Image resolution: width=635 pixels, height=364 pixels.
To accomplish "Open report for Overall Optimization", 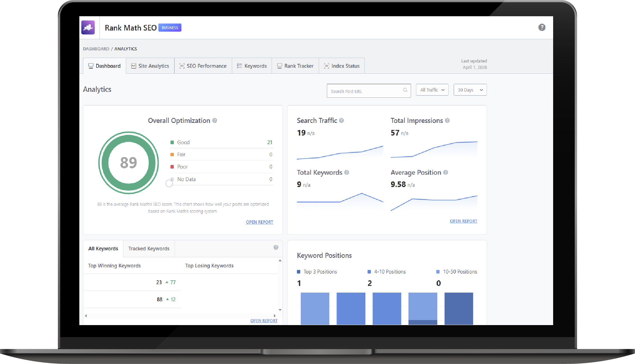I will (259, 222).
